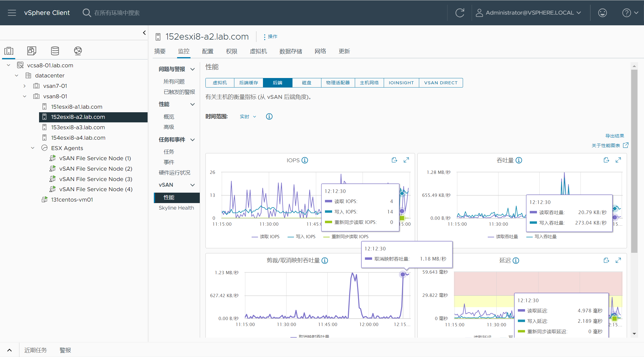644x357 pixels.
Task: Show time range info tooltip icon
Action: tap(269, 116)
